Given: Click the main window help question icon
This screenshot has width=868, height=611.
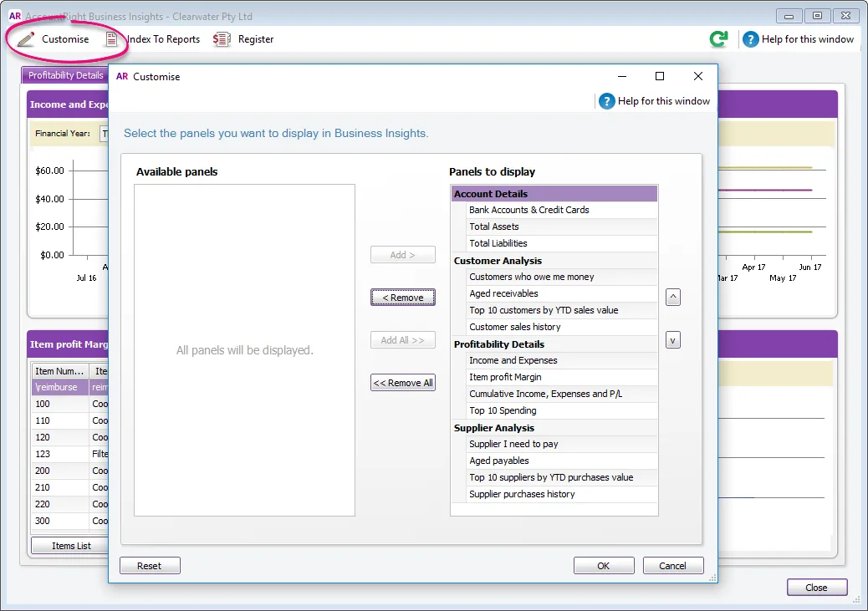Looking at the screenshot, I should pyautogui.click(x=751, y=39).
